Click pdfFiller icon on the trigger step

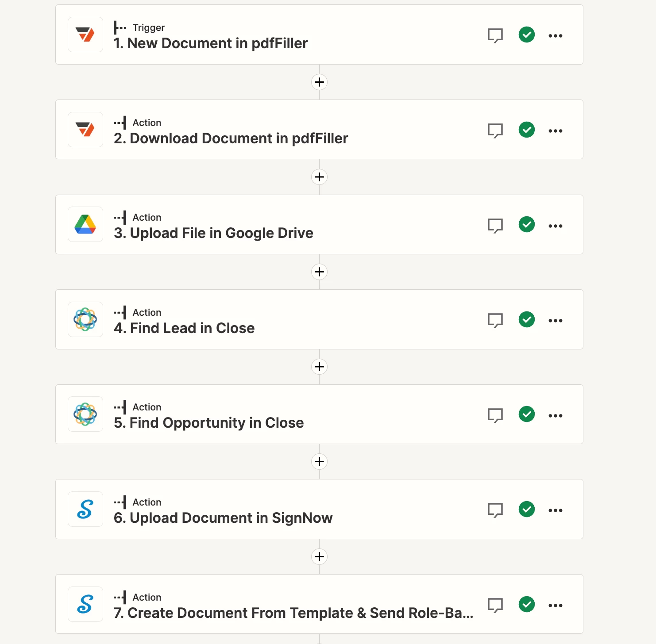click(x=85, y=34)
